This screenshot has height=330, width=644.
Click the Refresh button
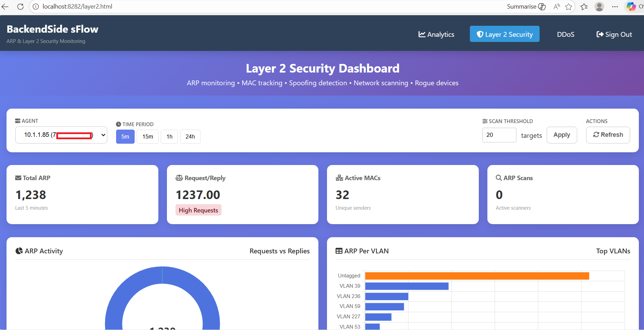click(608, 135)
